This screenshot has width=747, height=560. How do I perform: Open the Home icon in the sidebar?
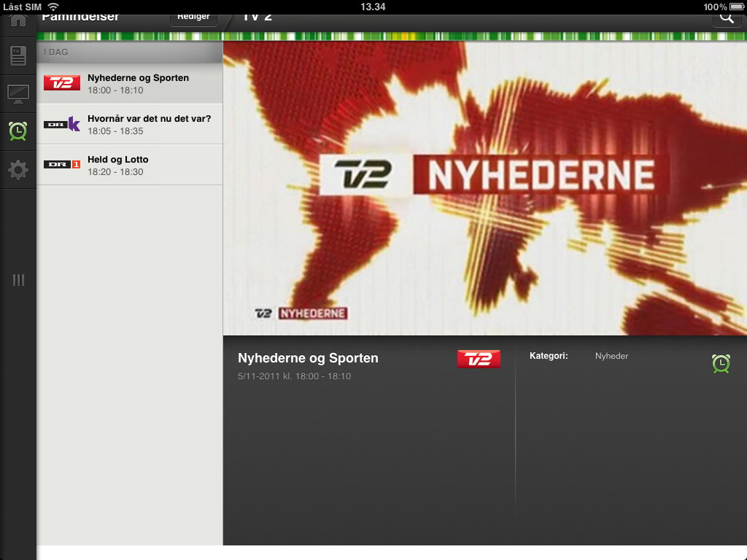18,20
